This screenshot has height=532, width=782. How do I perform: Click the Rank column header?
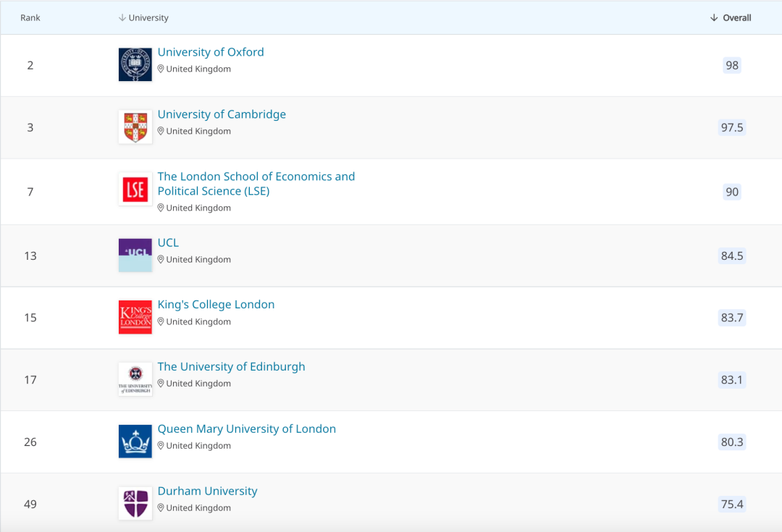30,18
